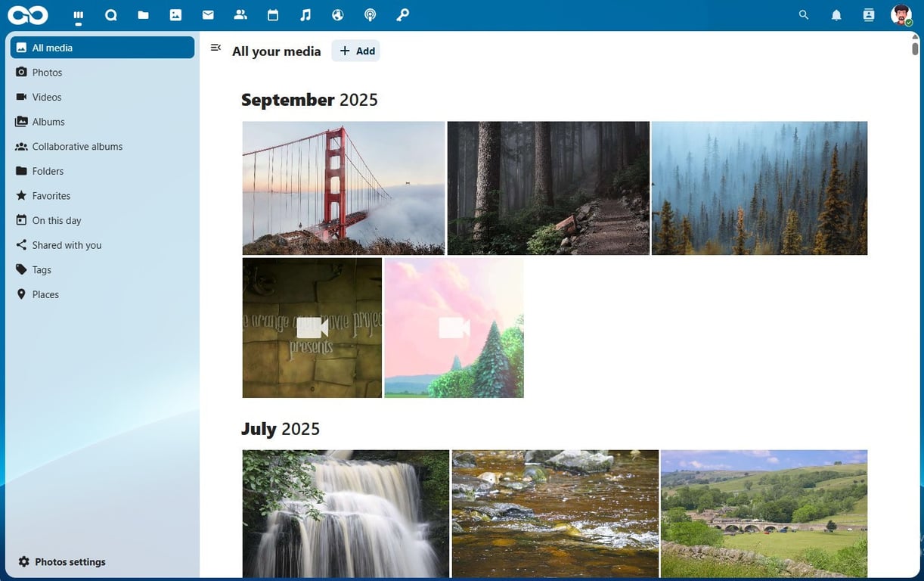
Task: Go to Videos section in sidebar
Action: pyautogui.click(x=102, y=97)
